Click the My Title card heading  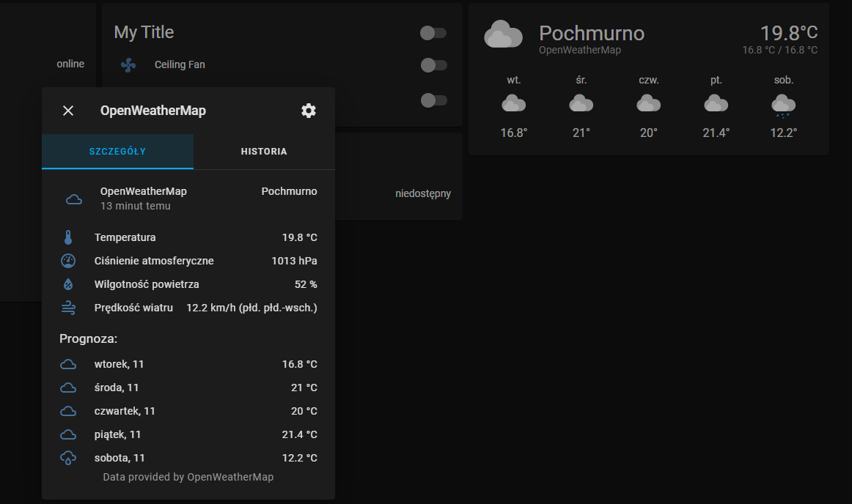144,32
